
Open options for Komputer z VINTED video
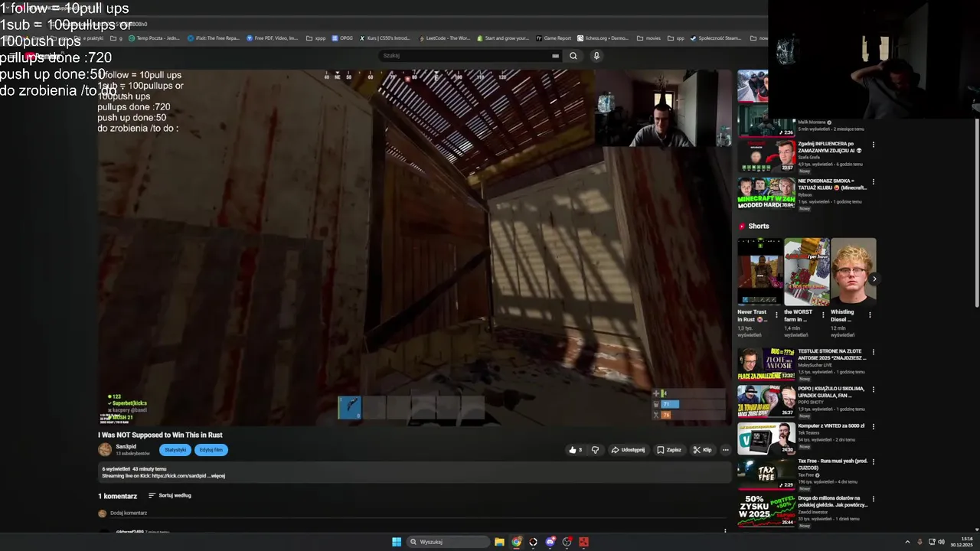click(873, 426)
